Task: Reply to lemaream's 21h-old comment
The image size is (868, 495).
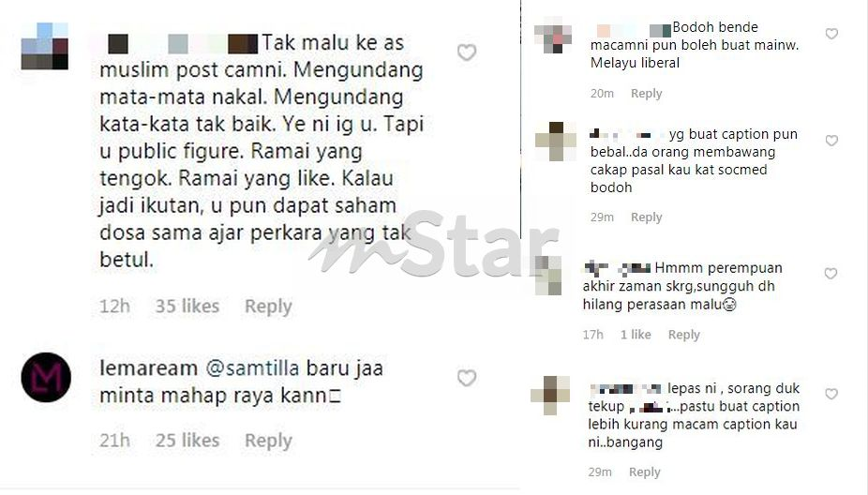Action: tap(268, 441)
